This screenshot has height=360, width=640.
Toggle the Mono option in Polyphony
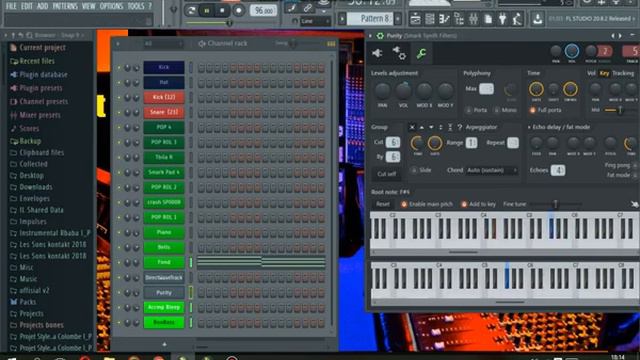[497, 110]
